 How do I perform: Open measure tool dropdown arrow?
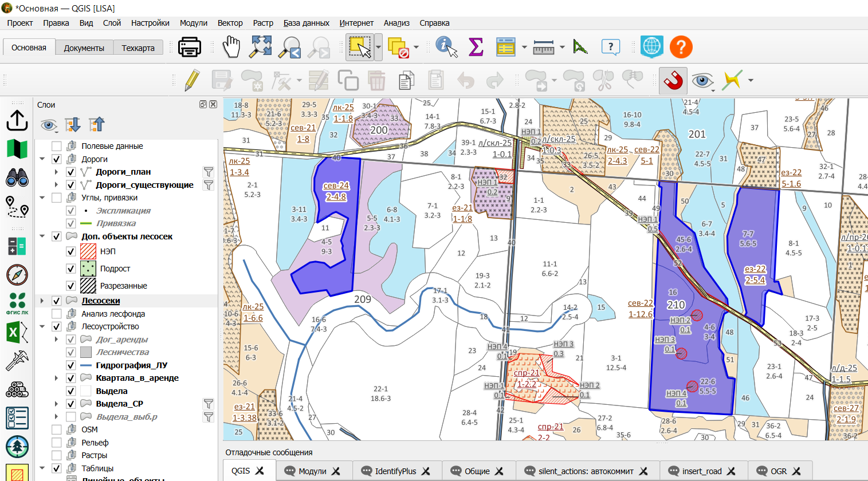pos(562,47)
